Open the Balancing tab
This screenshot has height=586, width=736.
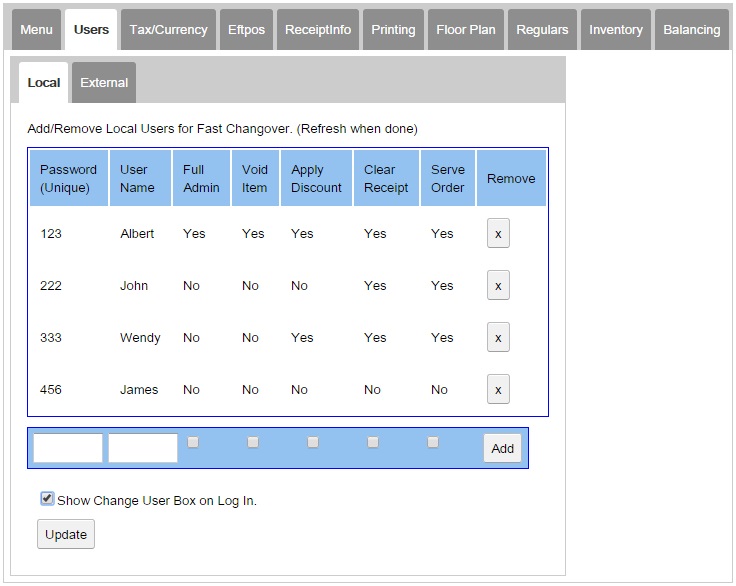click(691, 30)
